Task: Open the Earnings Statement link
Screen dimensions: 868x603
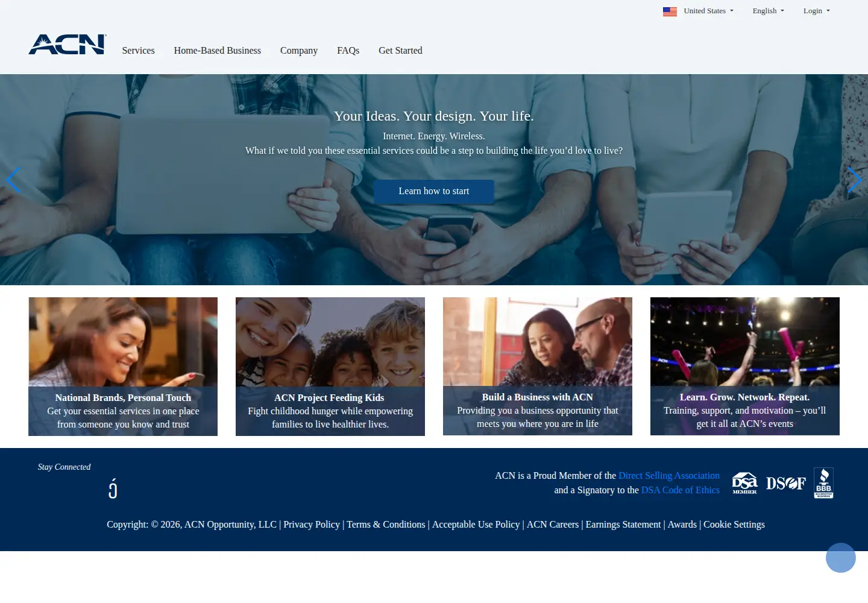Action: tap(623, 525)
